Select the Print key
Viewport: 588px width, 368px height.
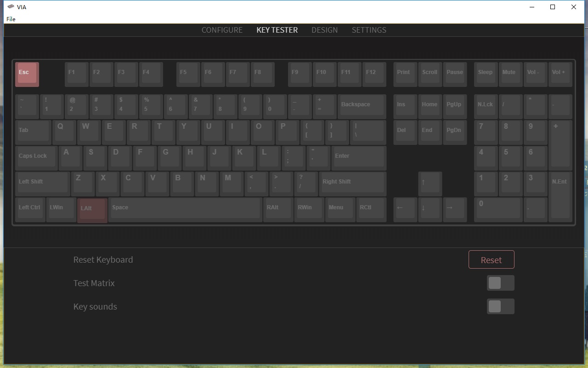pos(405,75)
